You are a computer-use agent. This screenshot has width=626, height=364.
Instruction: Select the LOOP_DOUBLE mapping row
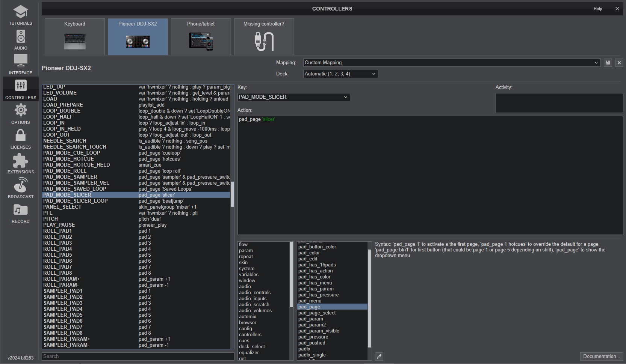point(136,111)
